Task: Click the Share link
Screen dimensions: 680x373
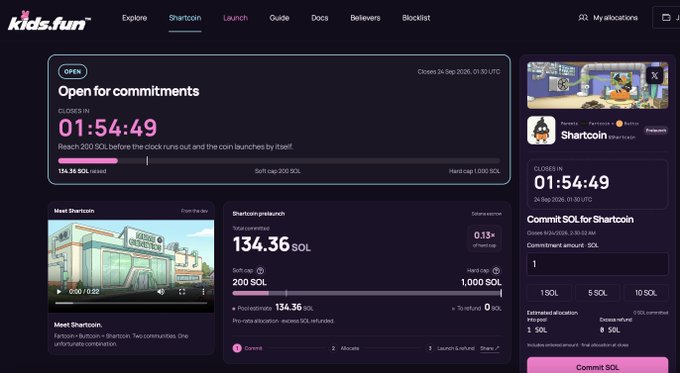Action: [x=490, y=348]
